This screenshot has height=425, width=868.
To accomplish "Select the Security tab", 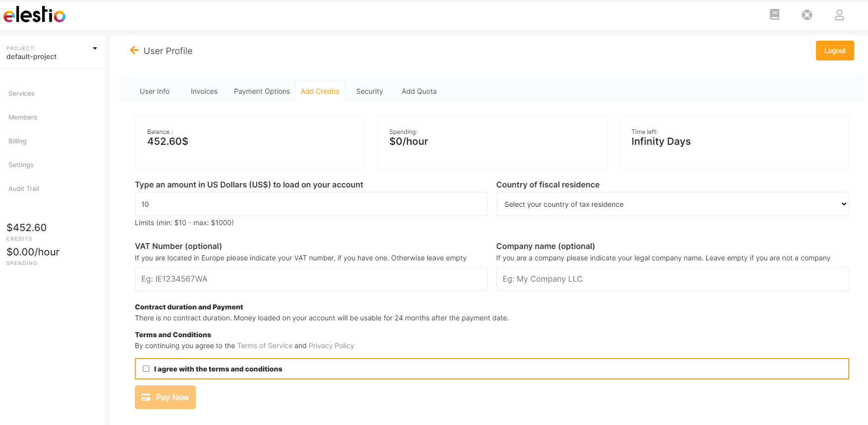I will click(369, 91).
